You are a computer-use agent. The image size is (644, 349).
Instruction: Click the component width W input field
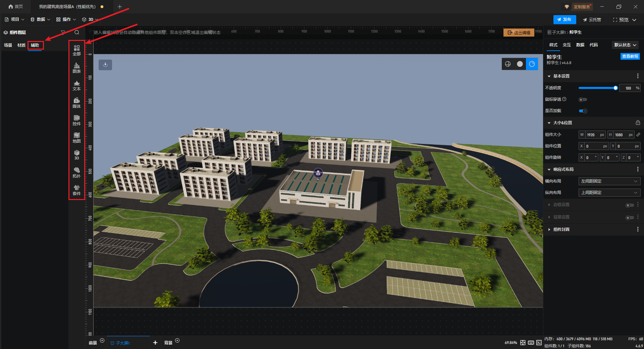coord(592,135)
